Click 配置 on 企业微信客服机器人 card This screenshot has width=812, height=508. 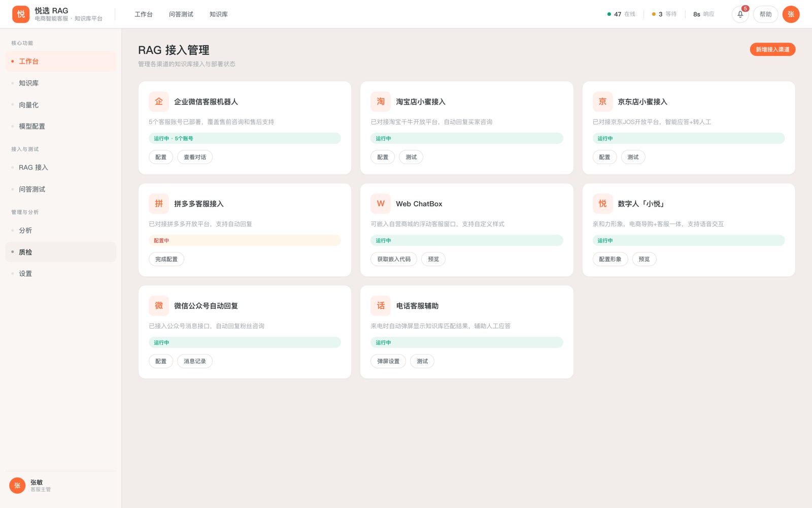[x=161, y=157]
